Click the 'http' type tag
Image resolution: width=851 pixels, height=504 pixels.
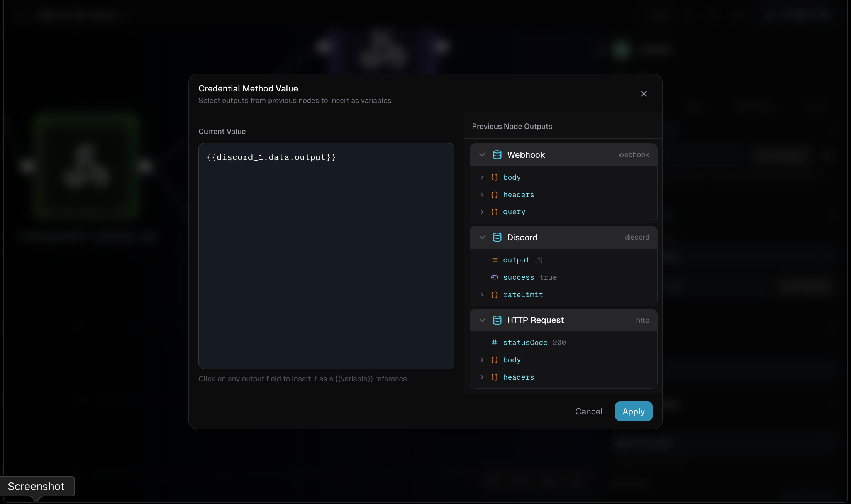[x=642, y=320]
